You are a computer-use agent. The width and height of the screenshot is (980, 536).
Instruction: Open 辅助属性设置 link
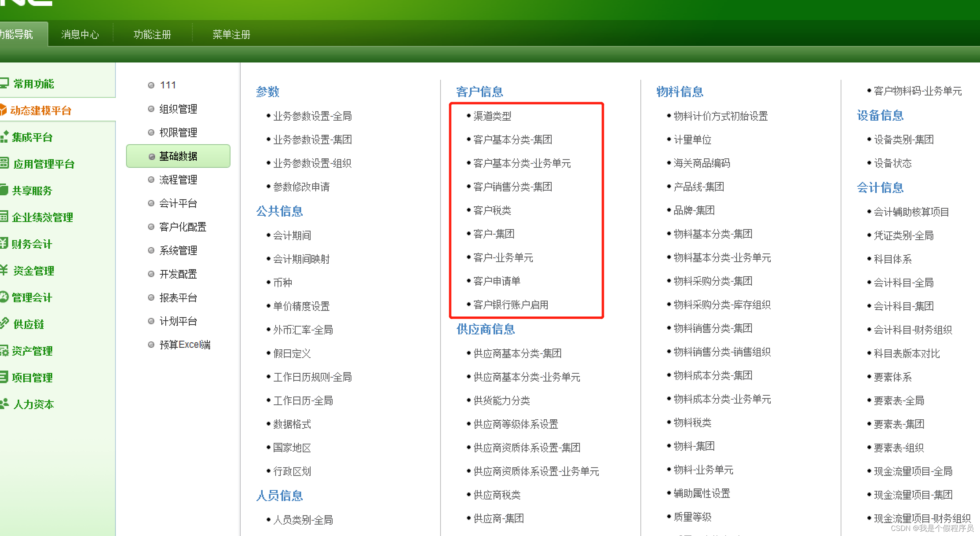[x=702, y=493]
